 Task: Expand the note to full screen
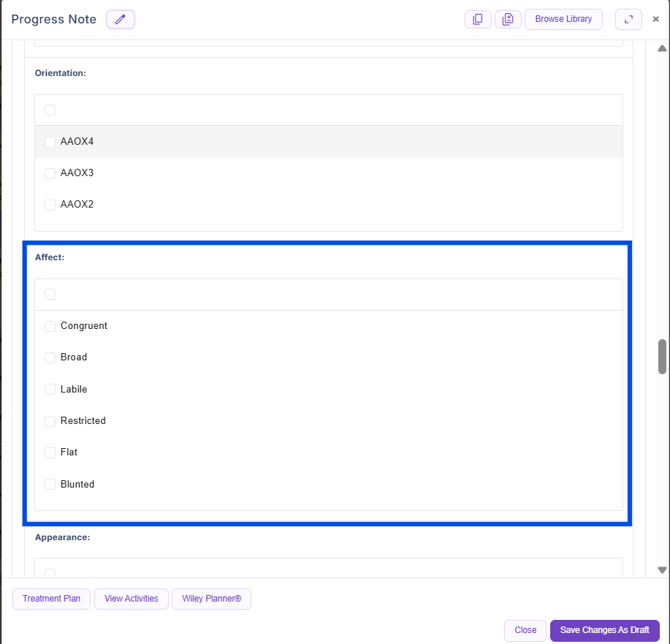(628, 20)
